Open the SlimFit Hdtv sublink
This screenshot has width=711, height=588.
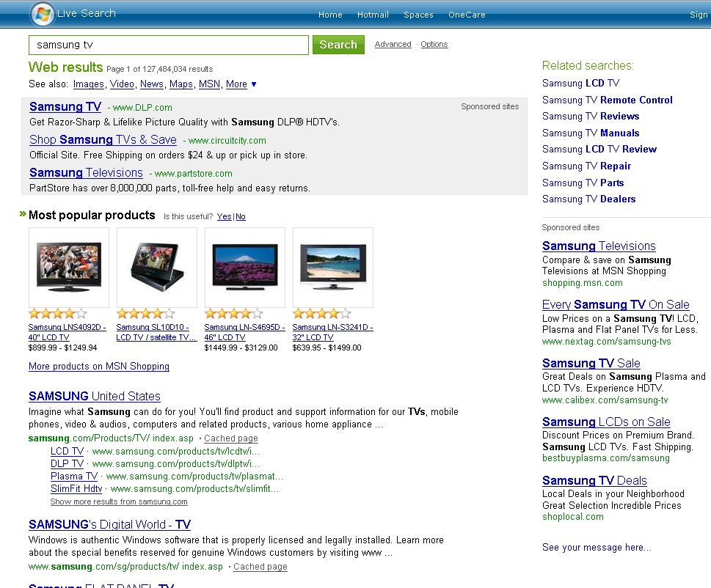tap(76, 489)
